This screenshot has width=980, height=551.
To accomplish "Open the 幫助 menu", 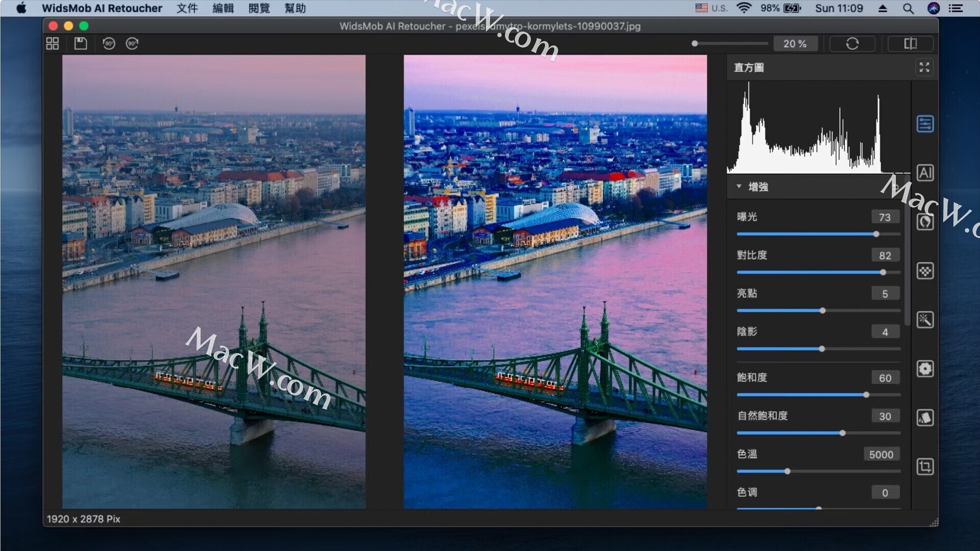I will pos(295,8).
